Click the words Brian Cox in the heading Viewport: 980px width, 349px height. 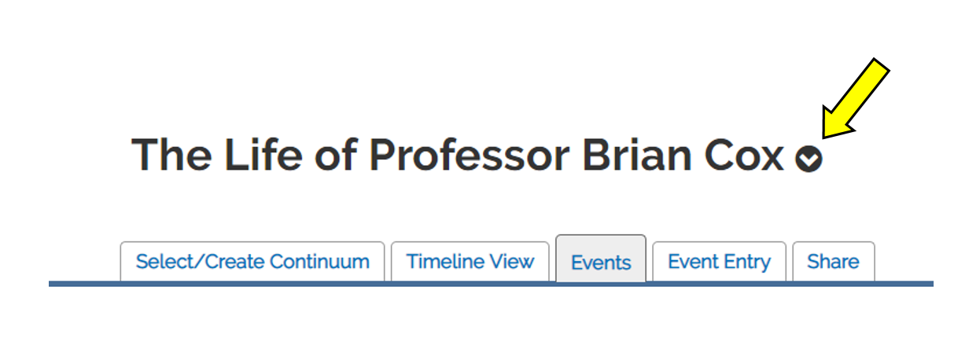683,155
